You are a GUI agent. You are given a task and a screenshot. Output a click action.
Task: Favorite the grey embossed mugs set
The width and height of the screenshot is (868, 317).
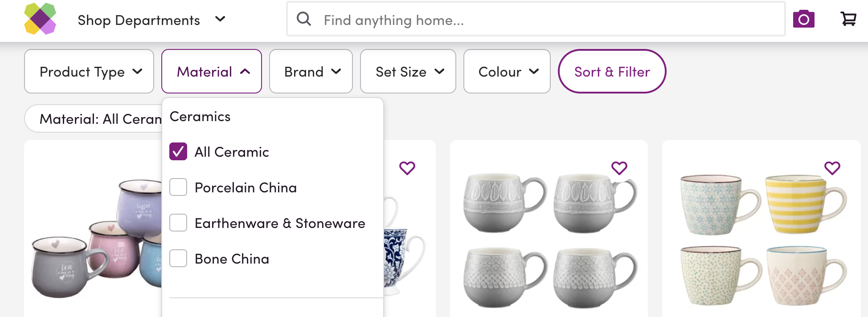(x=619, y=168)
